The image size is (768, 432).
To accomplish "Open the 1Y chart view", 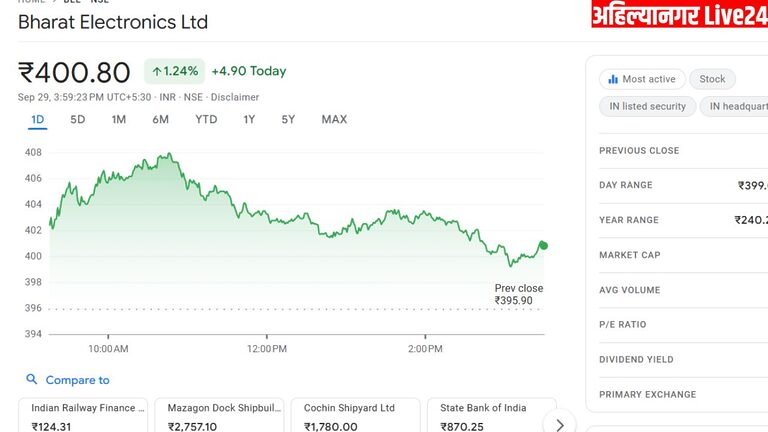I will point(249,120).
